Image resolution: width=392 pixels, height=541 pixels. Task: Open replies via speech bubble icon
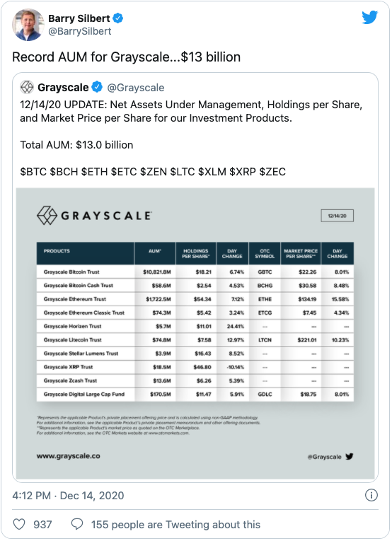pos(77,524)
